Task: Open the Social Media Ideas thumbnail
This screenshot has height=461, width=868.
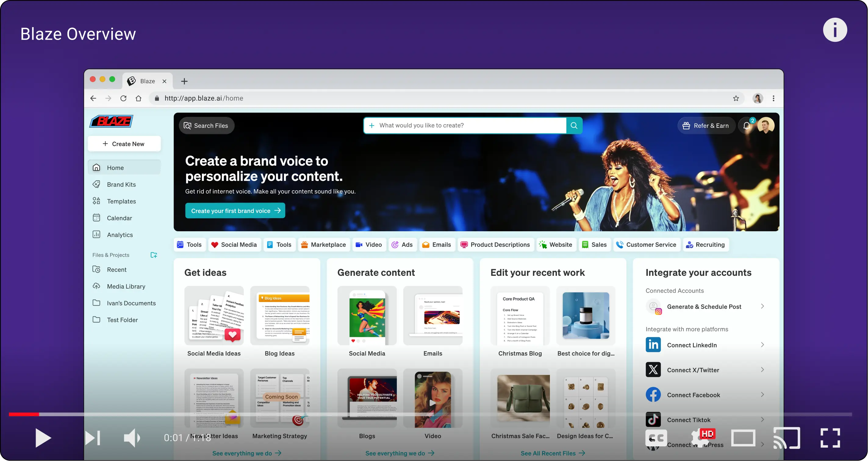Action: [x=214, y=315]
